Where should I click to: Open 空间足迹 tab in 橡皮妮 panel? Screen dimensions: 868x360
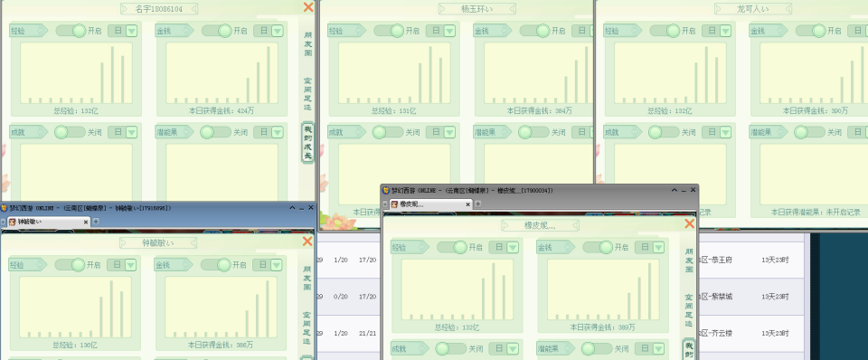(689, 311)
